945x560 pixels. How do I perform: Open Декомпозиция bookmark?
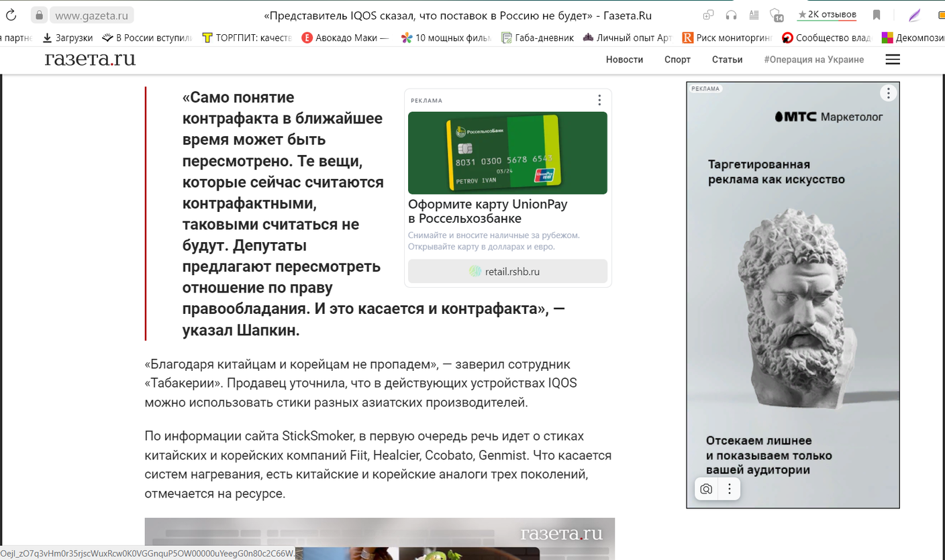pyautogui.click(x=913, y=38)
